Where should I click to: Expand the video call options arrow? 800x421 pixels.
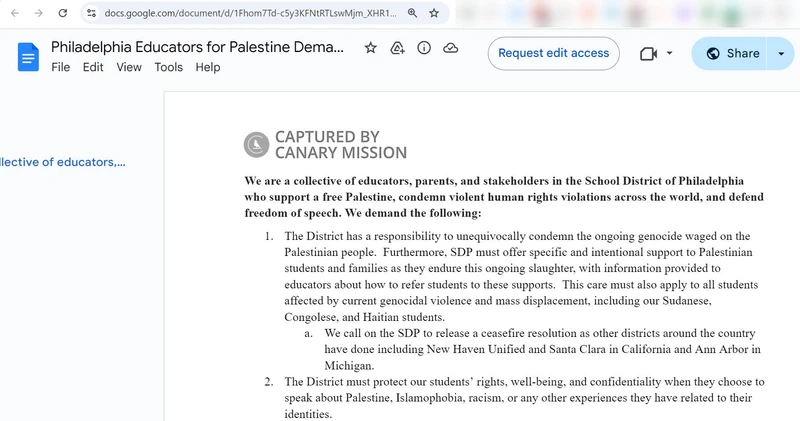click(x=669, y=54)
